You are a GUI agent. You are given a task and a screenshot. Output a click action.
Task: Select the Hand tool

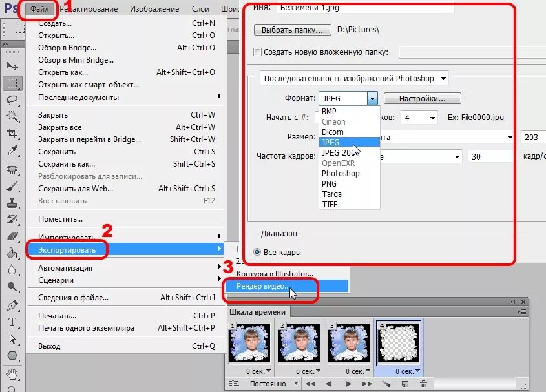tap(12, 375)
